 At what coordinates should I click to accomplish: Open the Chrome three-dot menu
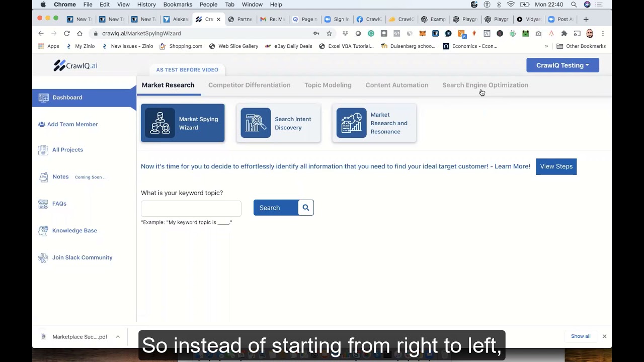click(603, 33)
